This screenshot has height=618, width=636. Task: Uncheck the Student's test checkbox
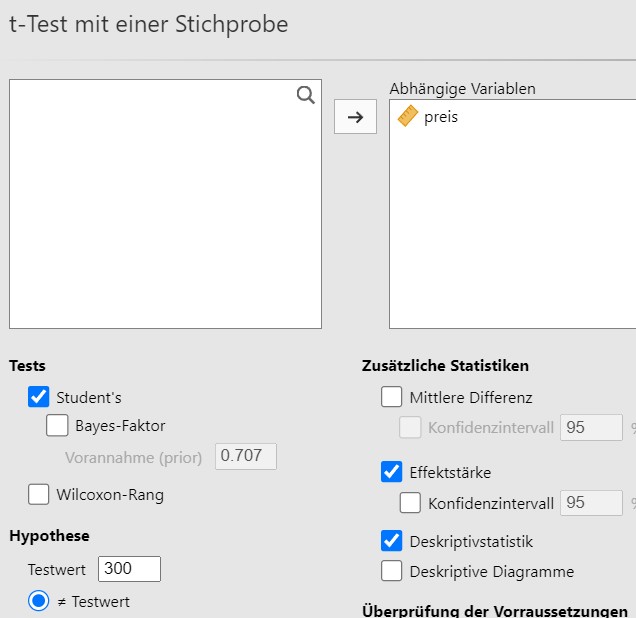point(39,397)
